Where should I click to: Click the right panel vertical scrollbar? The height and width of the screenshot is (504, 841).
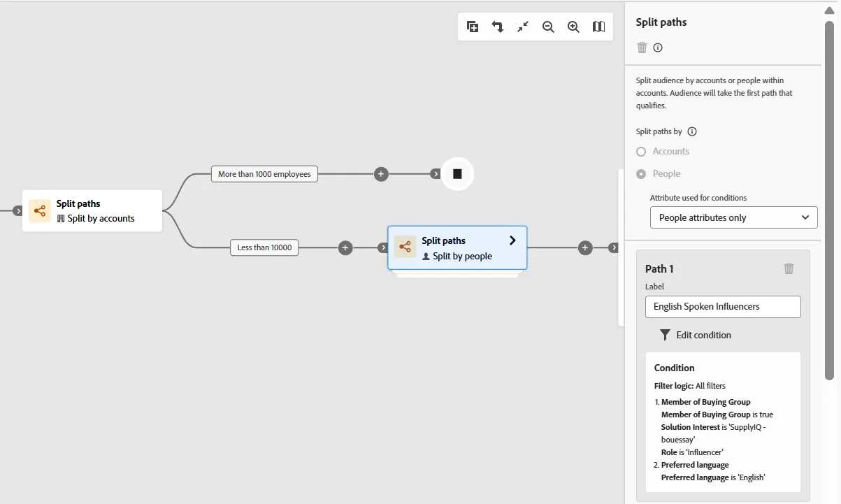(x=830, y=201)
